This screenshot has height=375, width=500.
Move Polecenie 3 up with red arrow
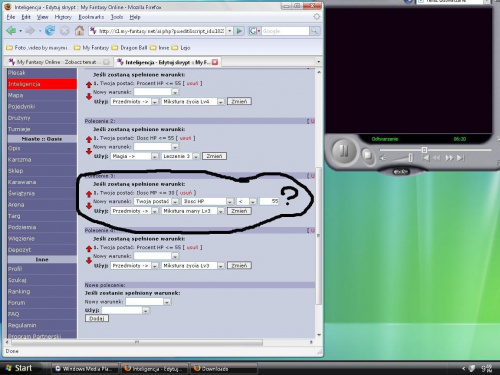[89, 194]
